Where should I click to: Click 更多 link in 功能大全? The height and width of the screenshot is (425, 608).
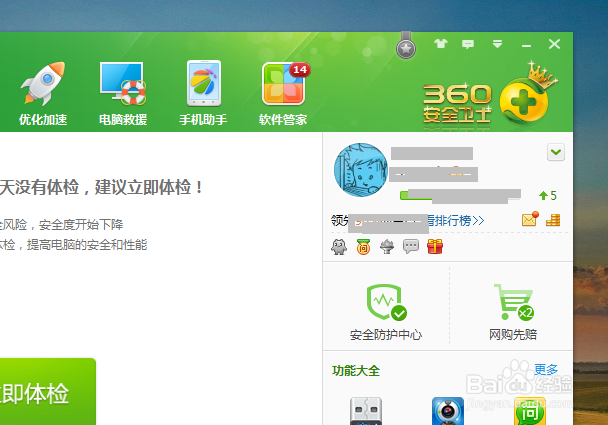pos(546,370)
